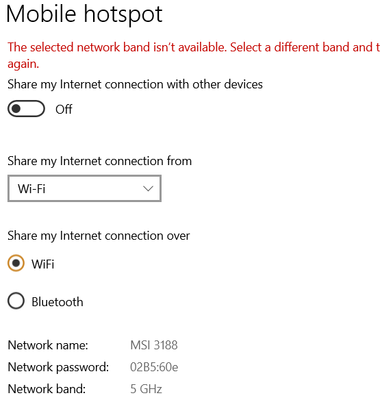This screenshot has width=380, height=400.
Task: Select the MSI 3188 network name value
Action: tap(154, 345)
